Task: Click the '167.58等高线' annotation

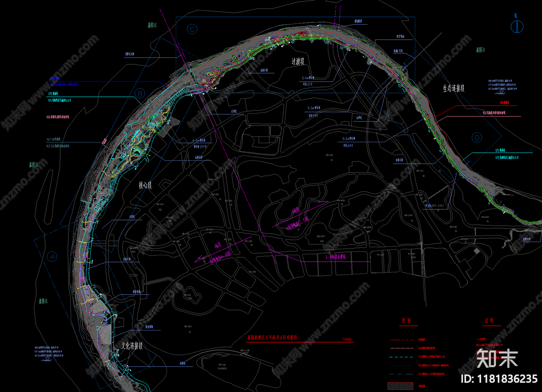Action: pyautogui.click(x=53, y=139)
